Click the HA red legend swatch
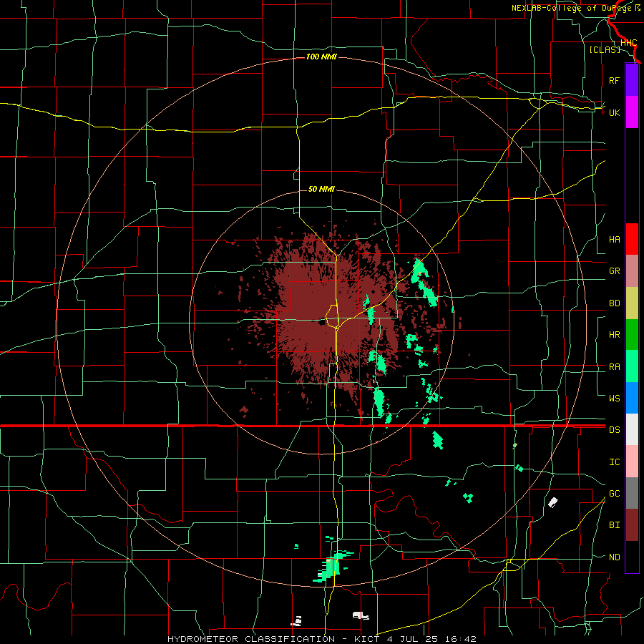 coord(632,239)
